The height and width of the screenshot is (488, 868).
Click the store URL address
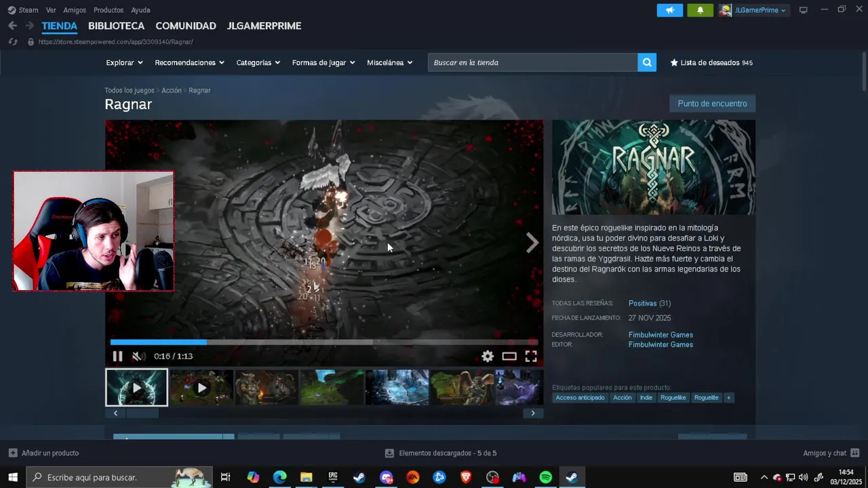point(116,42)
